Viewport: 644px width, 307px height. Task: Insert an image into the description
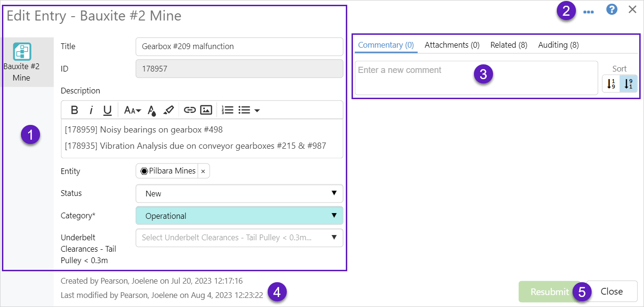206,110
